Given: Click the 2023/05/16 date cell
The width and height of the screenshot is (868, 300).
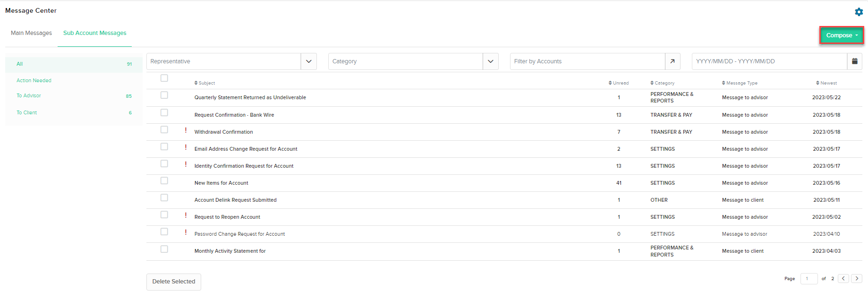Looking at the screenshot, I should coord(826,183).
